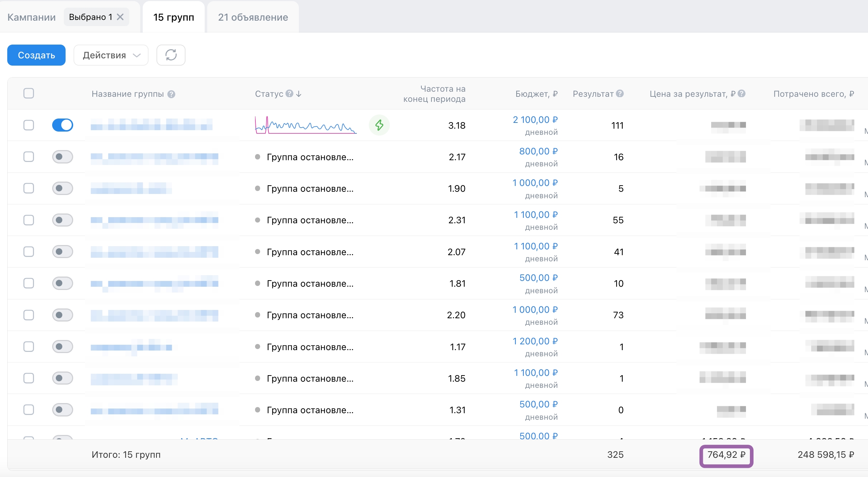Viewport: 868px width, 477px height.
Task: Enable toggle for group with 800,00 ₽ budget
Action: 63,157
